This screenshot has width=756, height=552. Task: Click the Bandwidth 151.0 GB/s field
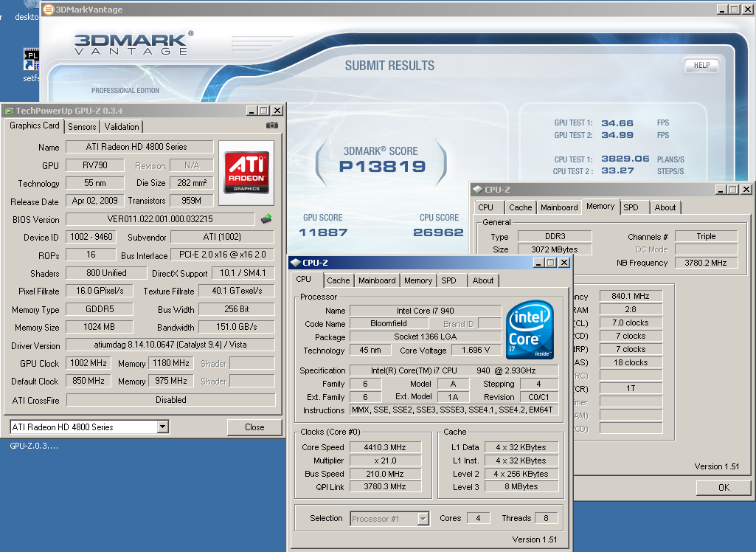click(236, 327)
